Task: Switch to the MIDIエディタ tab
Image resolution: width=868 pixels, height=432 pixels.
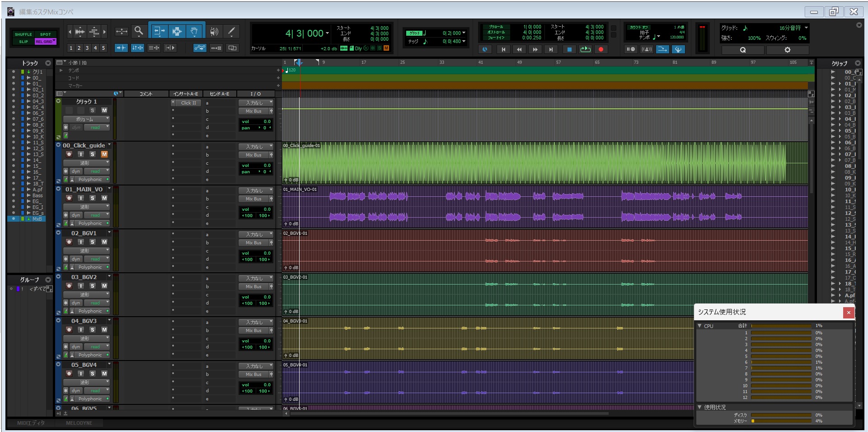Action: [31, 423]
